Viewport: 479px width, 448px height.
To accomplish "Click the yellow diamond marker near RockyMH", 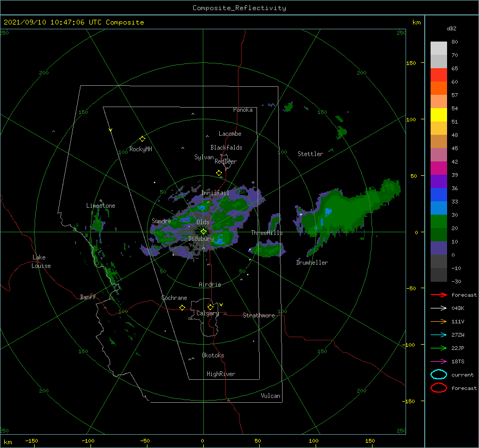I will (142, 139).
